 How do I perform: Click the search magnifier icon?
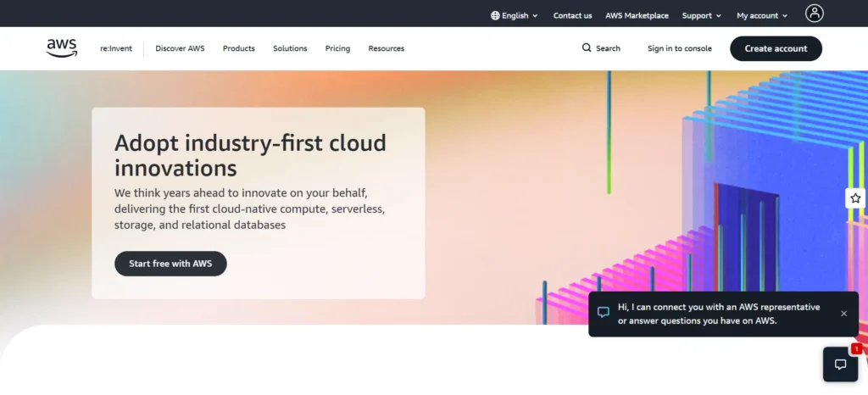click(x=587, y=48)
